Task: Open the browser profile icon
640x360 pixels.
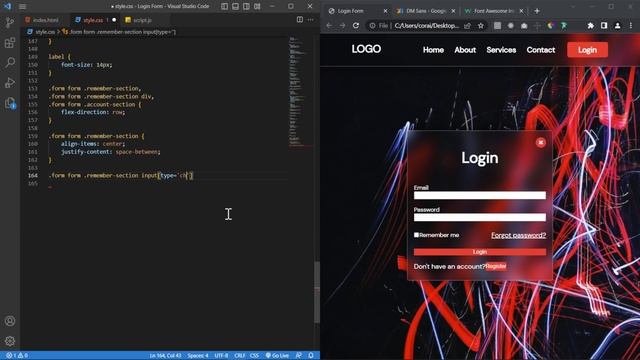Action: tap(618, 26)
